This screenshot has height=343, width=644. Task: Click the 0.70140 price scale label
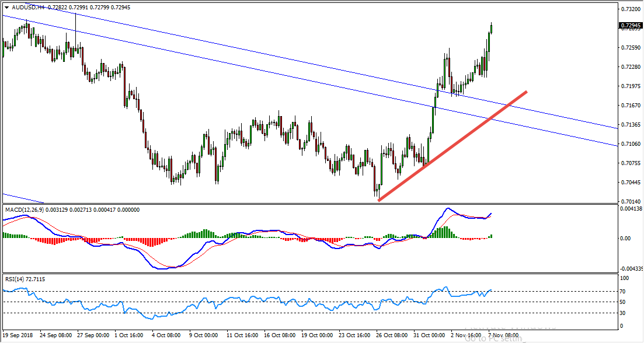coord(631,201)
